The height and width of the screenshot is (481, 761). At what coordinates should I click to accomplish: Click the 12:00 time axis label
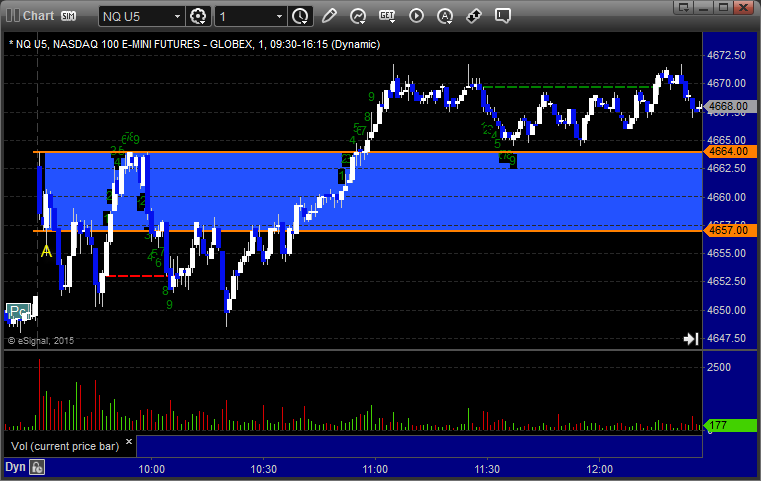[599, 469]
